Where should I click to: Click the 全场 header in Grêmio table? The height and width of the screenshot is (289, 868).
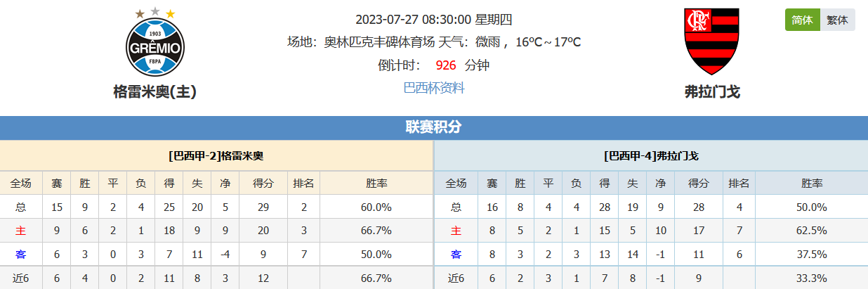click(x=21, y=184)
